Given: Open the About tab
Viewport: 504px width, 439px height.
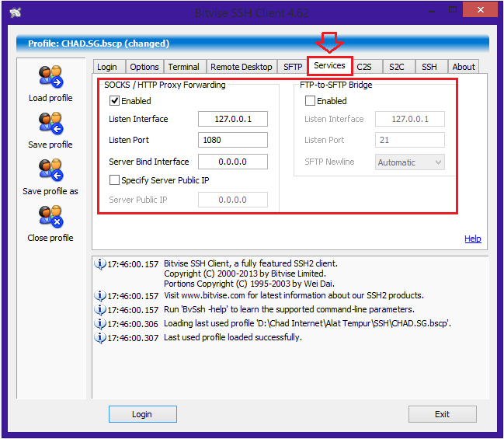Looking at the screenshot, I should pyautogui.click(x=464, y=67).
